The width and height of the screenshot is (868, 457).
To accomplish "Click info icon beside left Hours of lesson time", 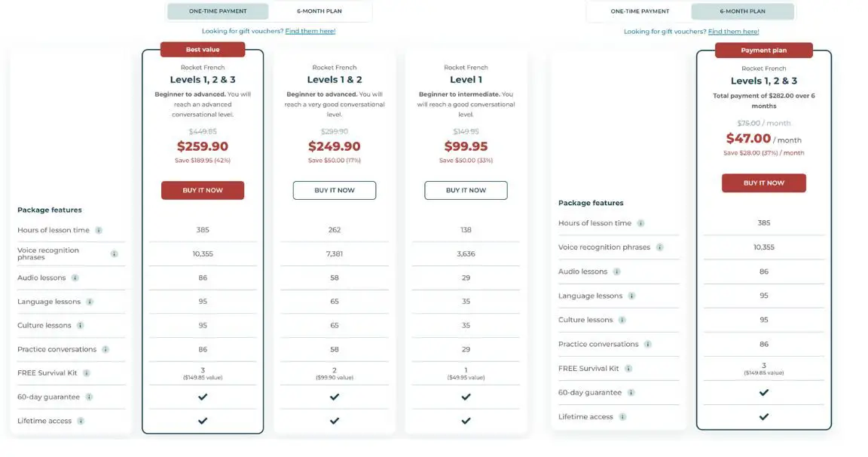I will [x=99, y=230].
